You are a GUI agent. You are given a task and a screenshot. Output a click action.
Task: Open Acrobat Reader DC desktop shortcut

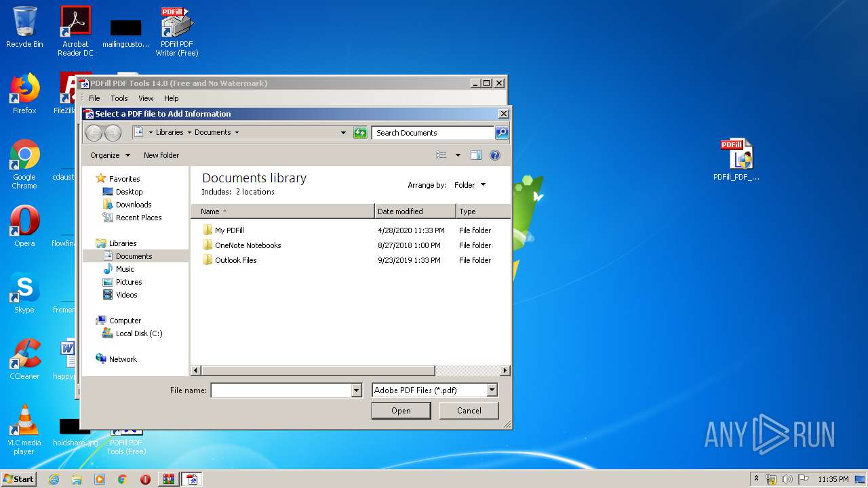point(75,32)
